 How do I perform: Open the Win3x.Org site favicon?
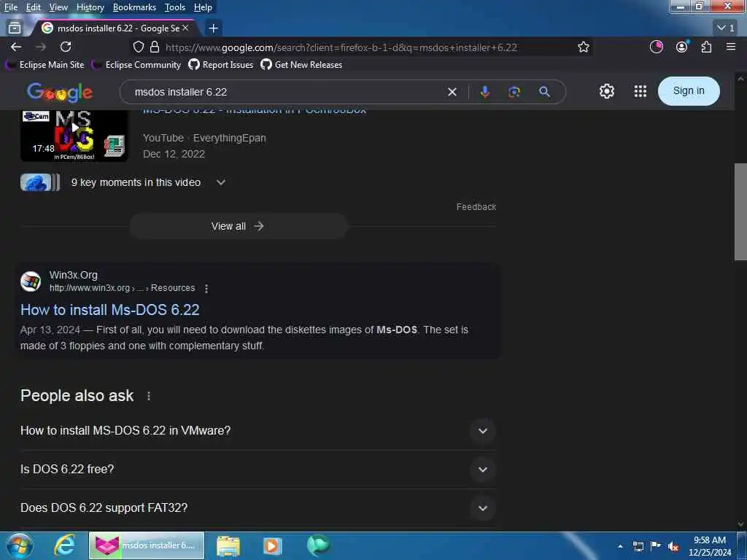tap(31, 281)
